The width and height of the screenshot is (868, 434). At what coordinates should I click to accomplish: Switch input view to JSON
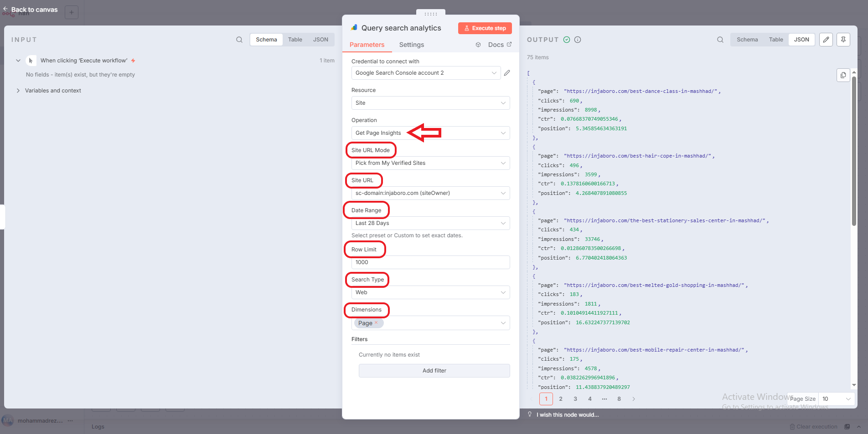[x=320, y=40]
